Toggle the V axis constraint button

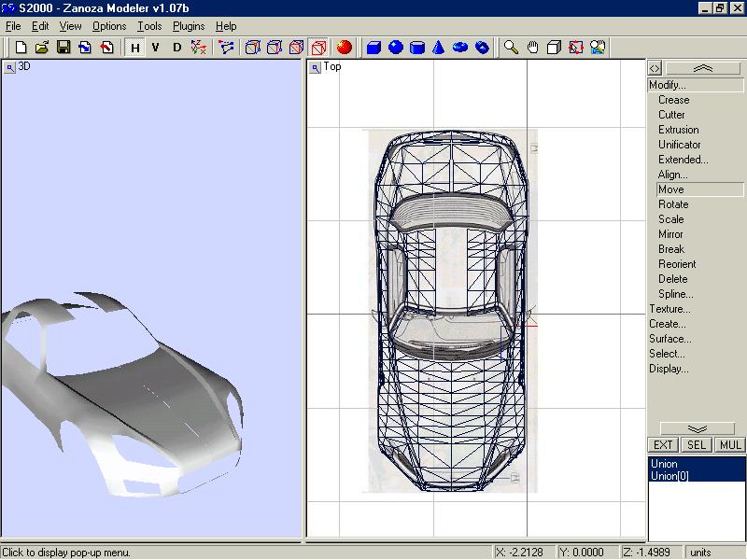(156, 47)
